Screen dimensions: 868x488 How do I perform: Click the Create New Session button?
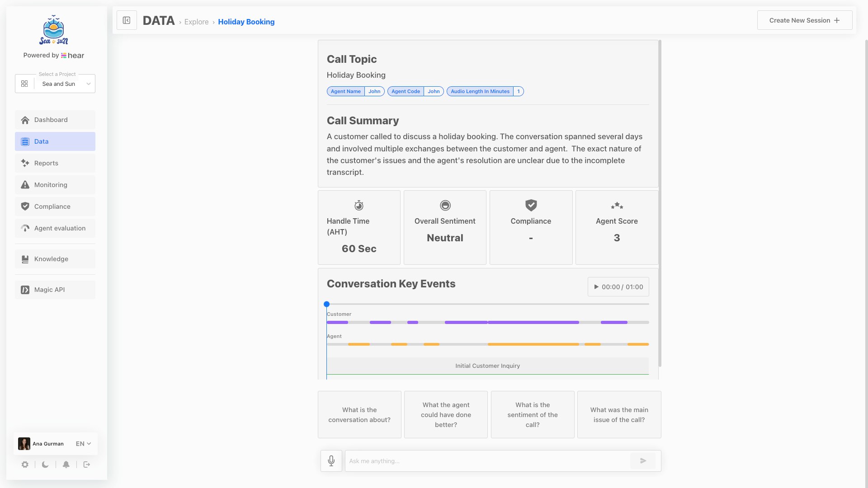coord(804,20)
